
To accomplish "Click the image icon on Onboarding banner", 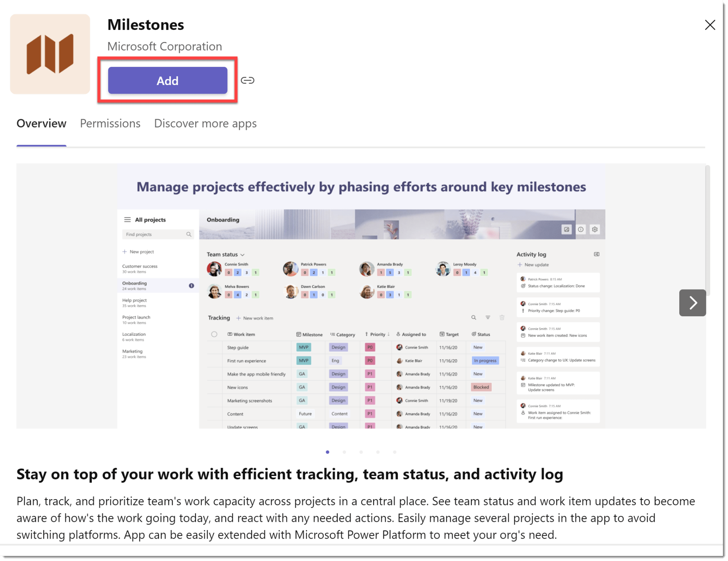I will click(566, 229).
